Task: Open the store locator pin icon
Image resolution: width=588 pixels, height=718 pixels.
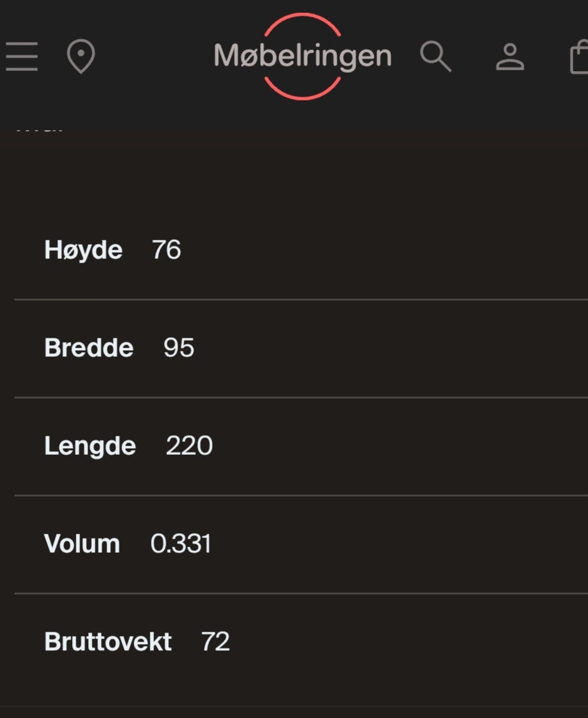Action: [81, 56]
